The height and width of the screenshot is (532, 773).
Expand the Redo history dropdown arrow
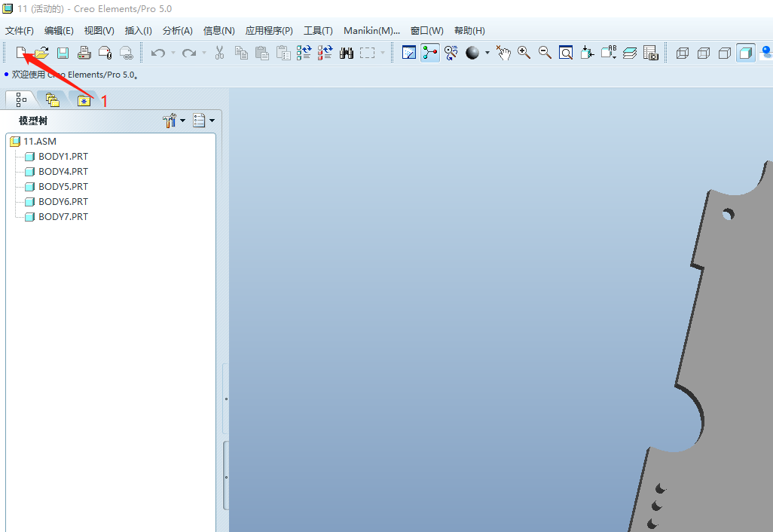pos(204,53)
